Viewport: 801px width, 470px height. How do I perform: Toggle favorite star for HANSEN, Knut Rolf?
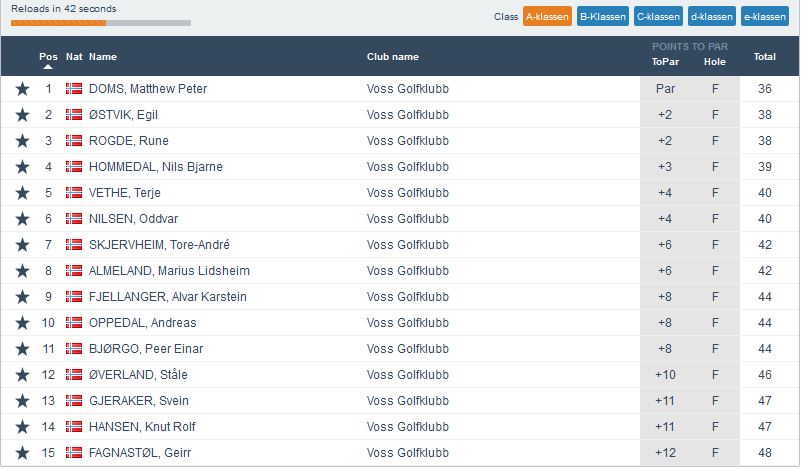click(x=22, y=427)
